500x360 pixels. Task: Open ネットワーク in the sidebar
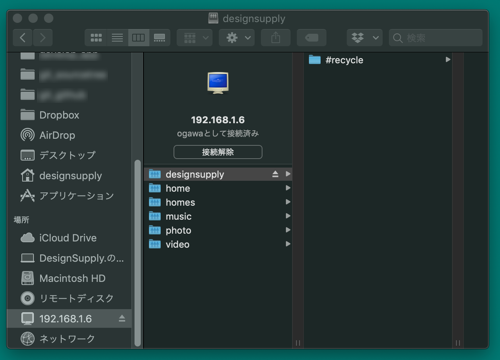click(69, 339)
